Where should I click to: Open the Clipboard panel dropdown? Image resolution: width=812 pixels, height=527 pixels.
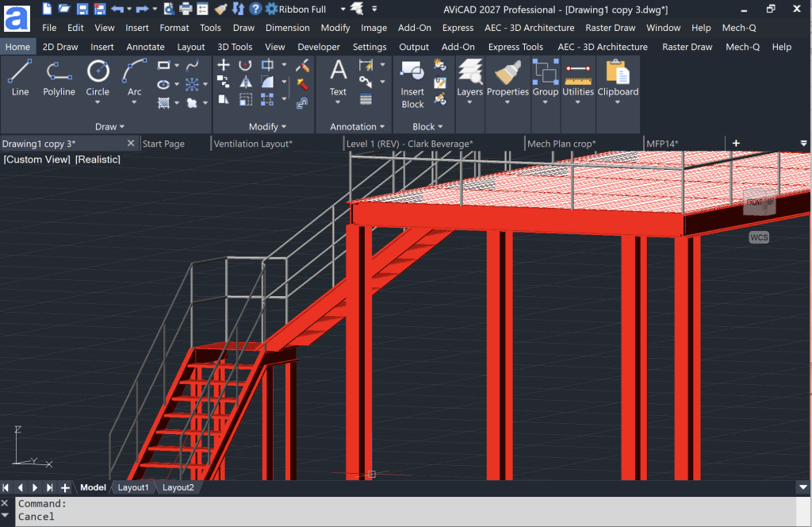pos(618,102)
